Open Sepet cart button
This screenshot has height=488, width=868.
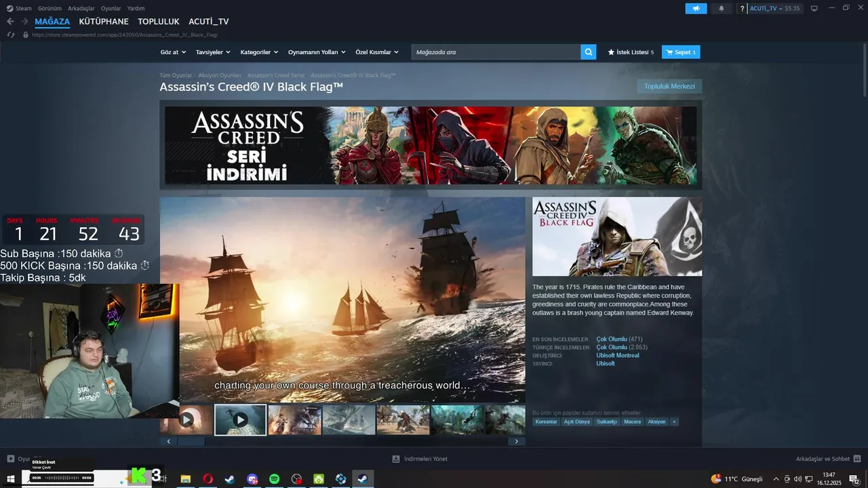pyautogui.click(x=681, y=52)
